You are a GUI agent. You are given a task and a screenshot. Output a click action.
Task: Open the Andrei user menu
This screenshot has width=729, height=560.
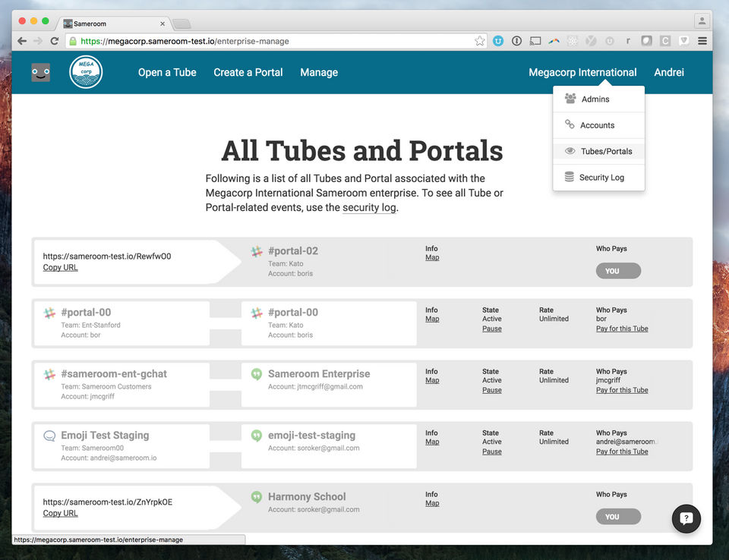point(669,72)
